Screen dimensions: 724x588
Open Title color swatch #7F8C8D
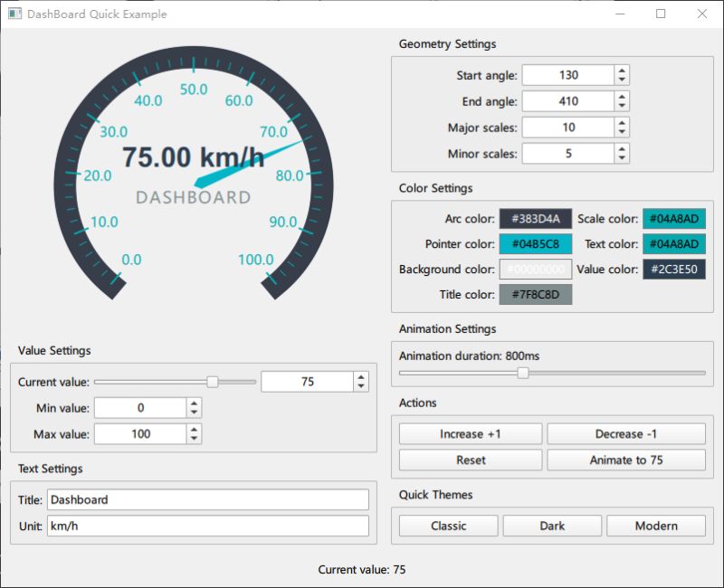[x=536, y=295]
